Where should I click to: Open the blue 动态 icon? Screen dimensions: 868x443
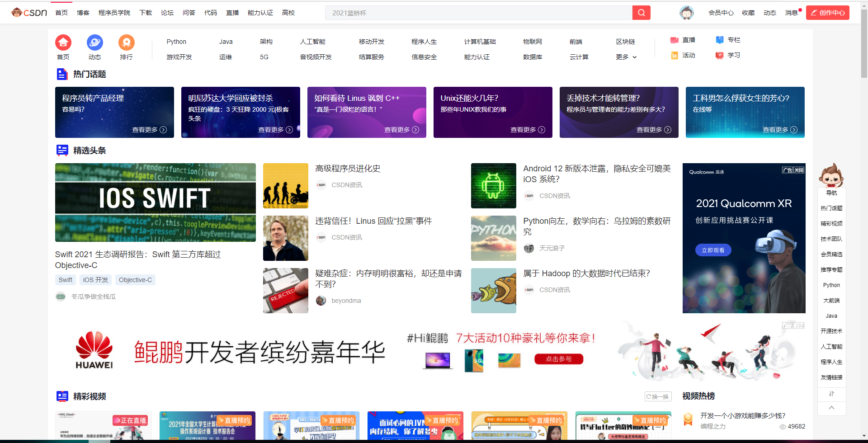coord(95,42)
